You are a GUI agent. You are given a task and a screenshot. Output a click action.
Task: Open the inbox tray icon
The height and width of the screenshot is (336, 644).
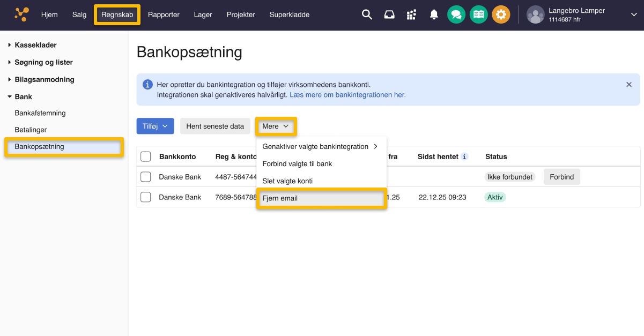tap(389, 14)
